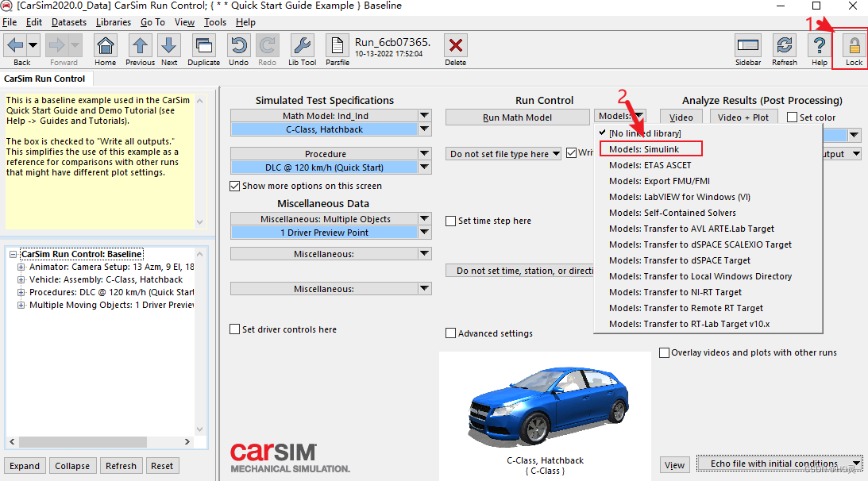This screenshot has height=481, width=868.
Task: Expand Procedures: DLC tree node
Action: [21, 292]
